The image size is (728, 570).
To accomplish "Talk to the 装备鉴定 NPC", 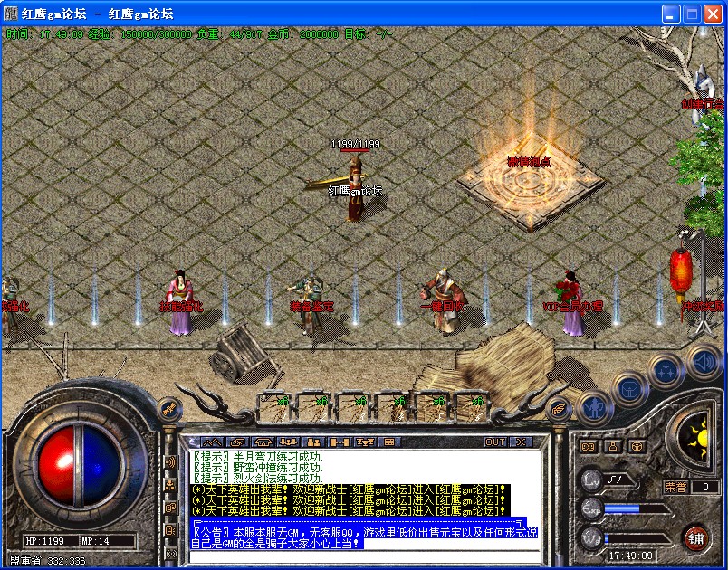I will pos(311,305).
